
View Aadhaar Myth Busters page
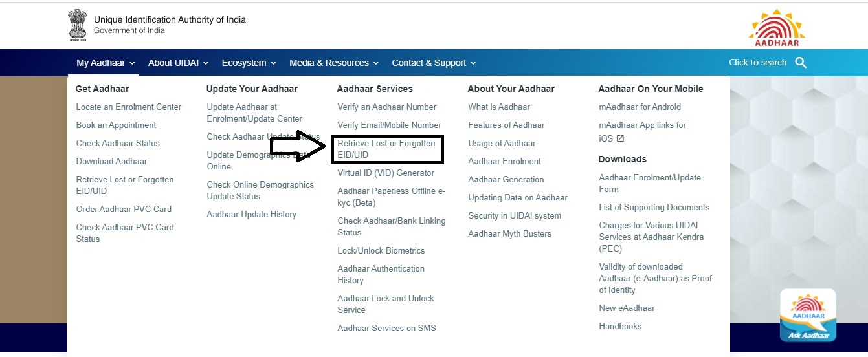point(510,234)
